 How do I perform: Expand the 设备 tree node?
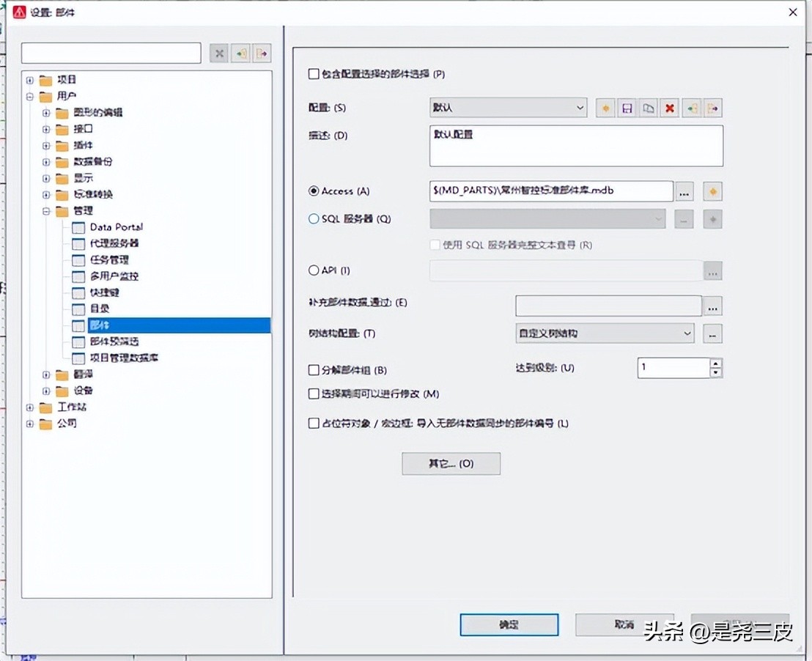click(46, 391)
